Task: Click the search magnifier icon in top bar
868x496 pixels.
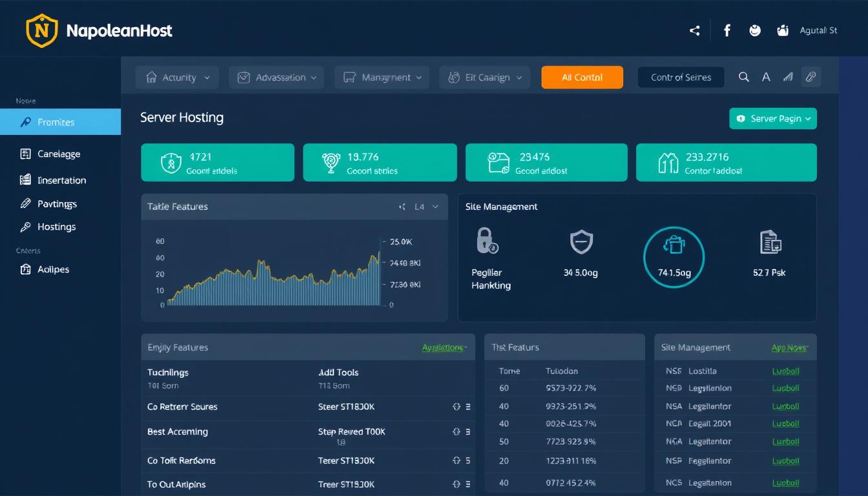Action: [x=744, y=76]
